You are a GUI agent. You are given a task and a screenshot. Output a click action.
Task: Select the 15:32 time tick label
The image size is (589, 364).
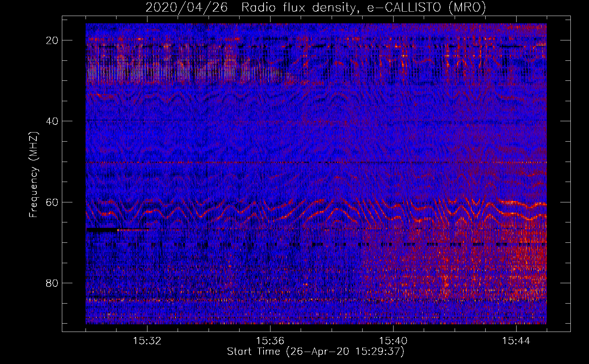click(147, 341)
